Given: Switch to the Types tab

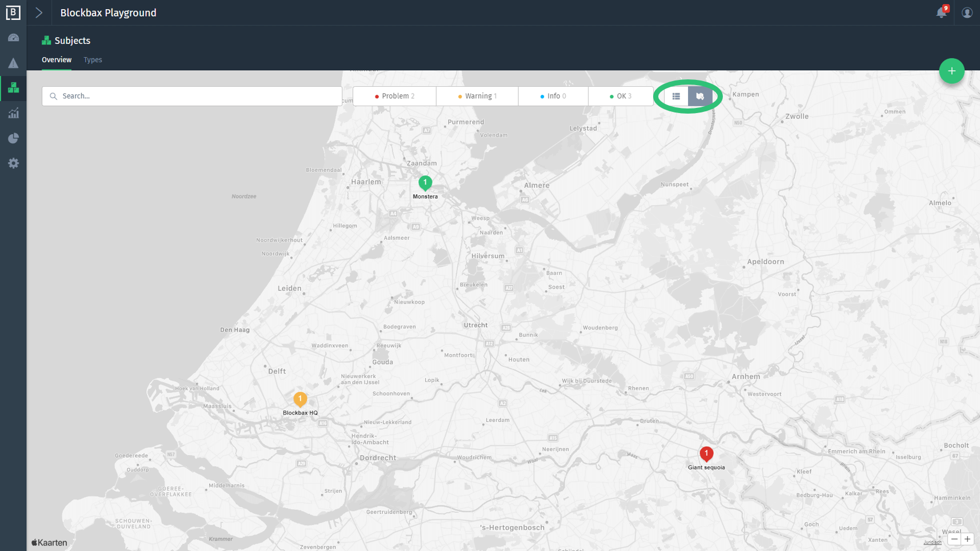Looking at the screenshot, I should point(93,60).
